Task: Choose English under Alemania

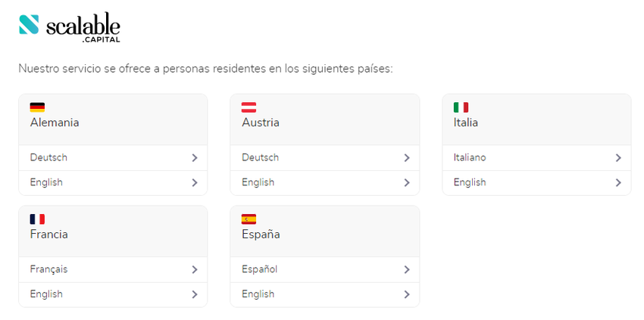Action: coord(46,182)
